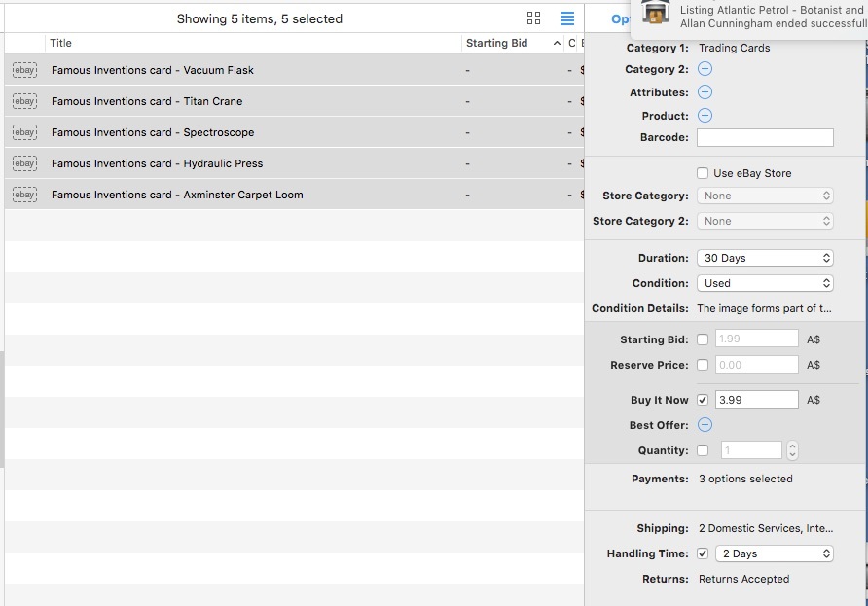Image resolution: width=868 pixels, height=606 pixels.
Task: Add Best Offer with plus icon
Action: pos(705,424)
